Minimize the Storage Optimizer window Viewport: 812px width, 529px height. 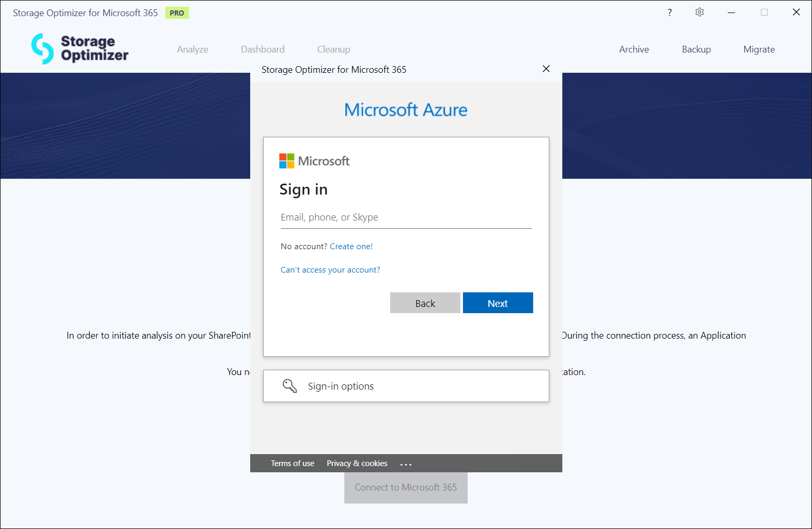click(x=731, y=12)
